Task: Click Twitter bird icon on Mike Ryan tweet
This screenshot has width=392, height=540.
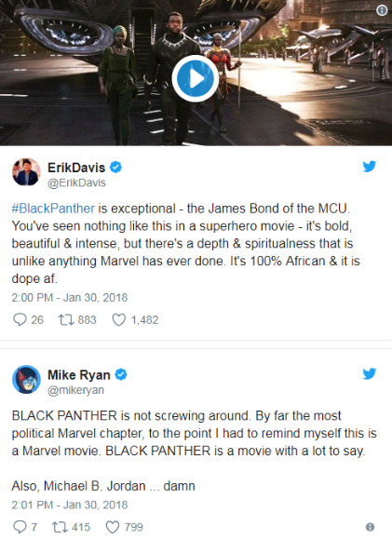Action: click(x=370, y=373)
